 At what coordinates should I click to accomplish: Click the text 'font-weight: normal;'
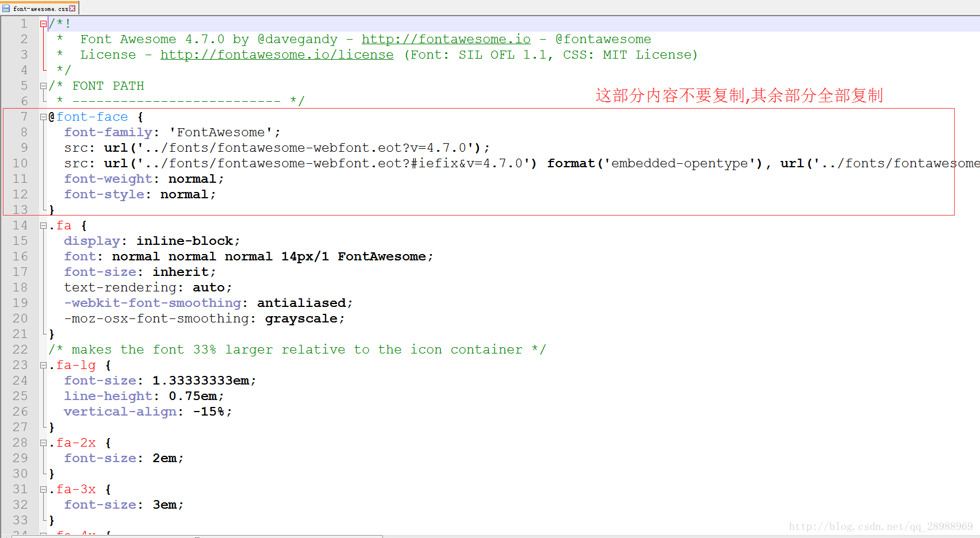pyautogui.click(x=144, y=179)
